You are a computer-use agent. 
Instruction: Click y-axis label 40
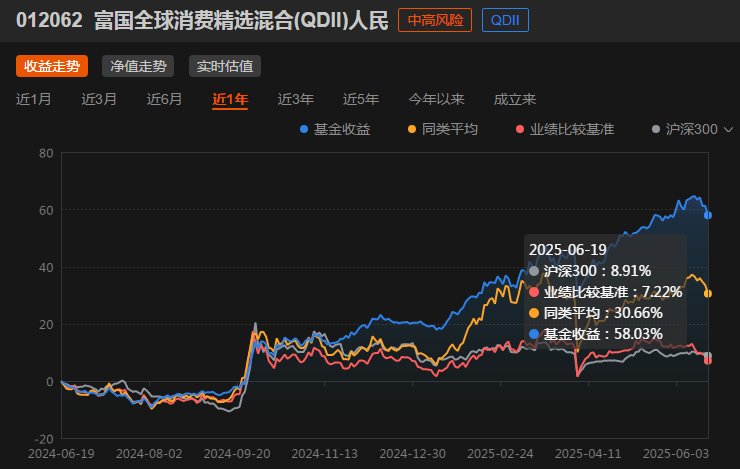point(46,268)
